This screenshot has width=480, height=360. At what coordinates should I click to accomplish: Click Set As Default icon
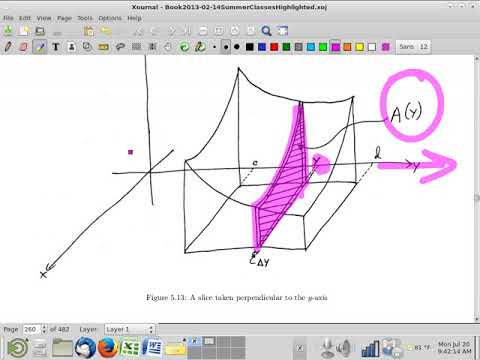200,47
